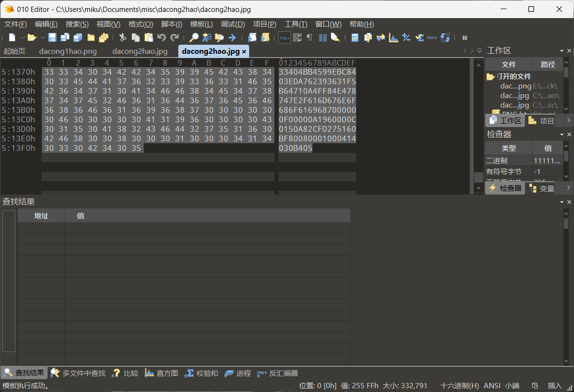Click the hex editor vertical scrollbar thumb

click(x=478, y=177)
